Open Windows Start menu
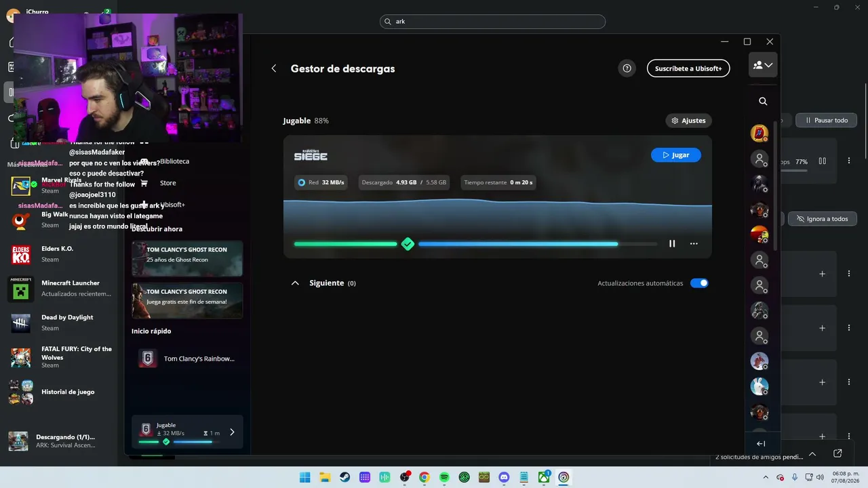This screenshot has height=488, width=868. 305,477
